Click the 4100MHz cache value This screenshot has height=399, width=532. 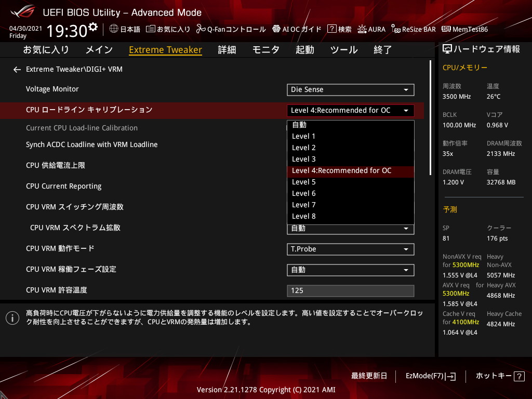tap(465, 322)
